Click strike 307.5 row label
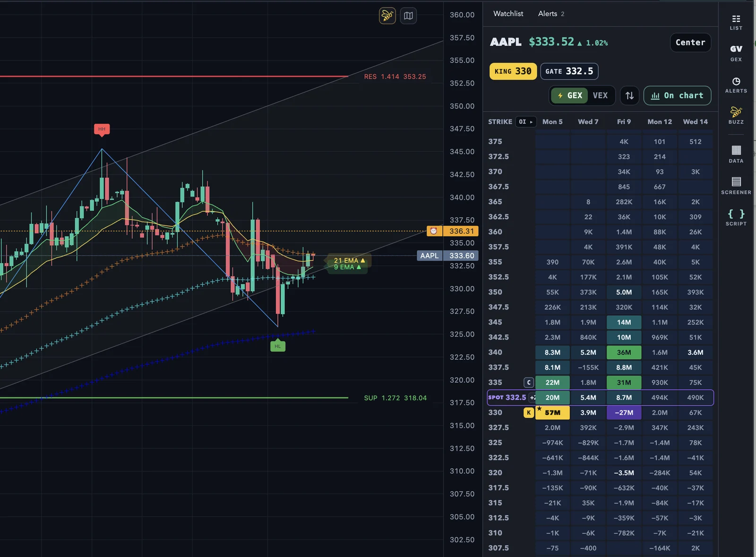 pyautogui.click(x=498, y=548)
